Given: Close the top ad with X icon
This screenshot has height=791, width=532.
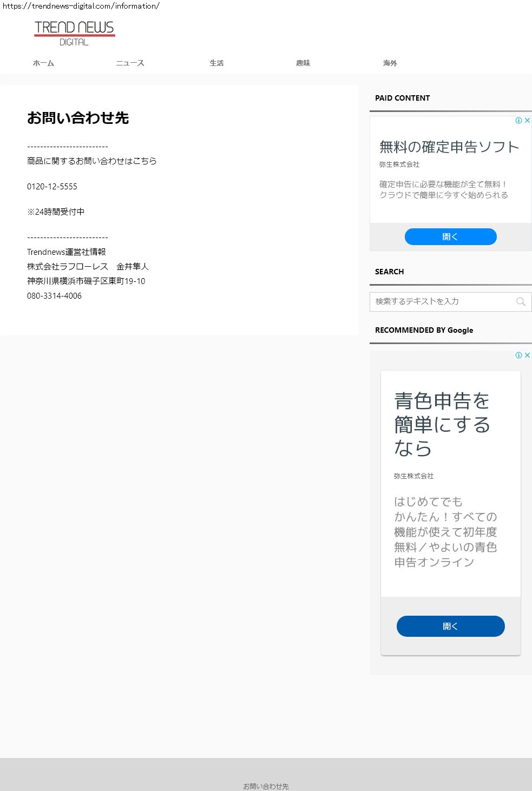Looking at the screenshot, I should (527, 120).
